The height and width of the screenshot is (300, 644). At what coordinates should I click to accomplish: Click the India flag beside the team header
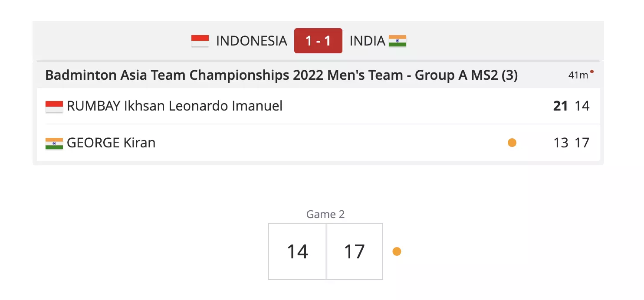pyautogui.click(x=398, y=41)
